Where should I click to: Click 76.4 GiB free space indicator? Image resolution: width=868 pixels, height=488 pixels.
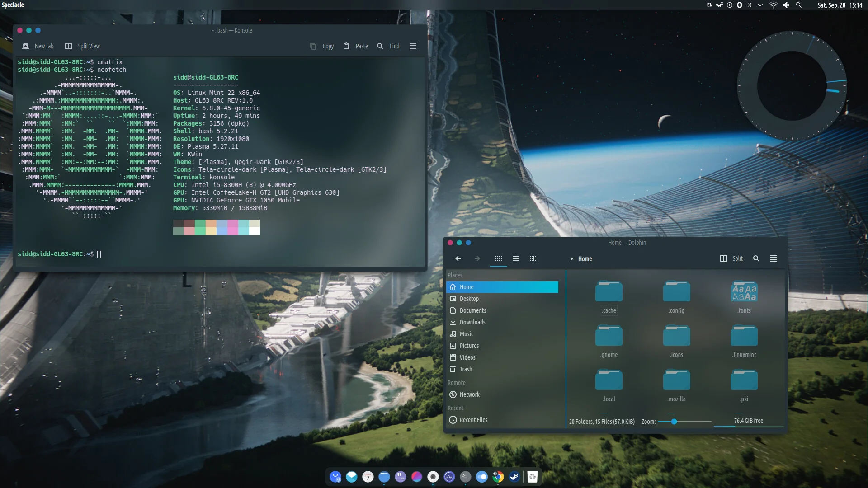749,421
